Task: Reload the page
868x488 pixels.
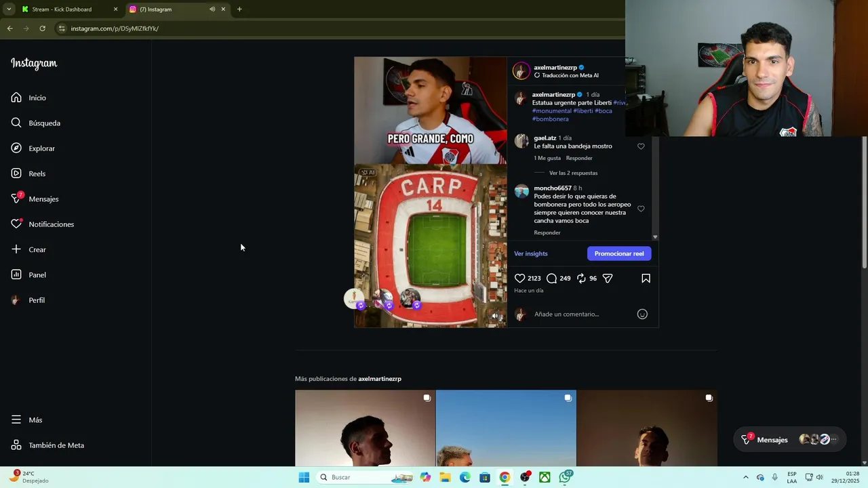Action: (42, 28)
